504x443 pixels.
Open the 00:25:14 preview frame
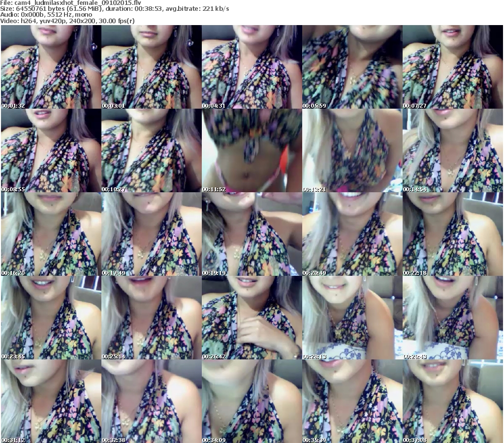point(152,318)
